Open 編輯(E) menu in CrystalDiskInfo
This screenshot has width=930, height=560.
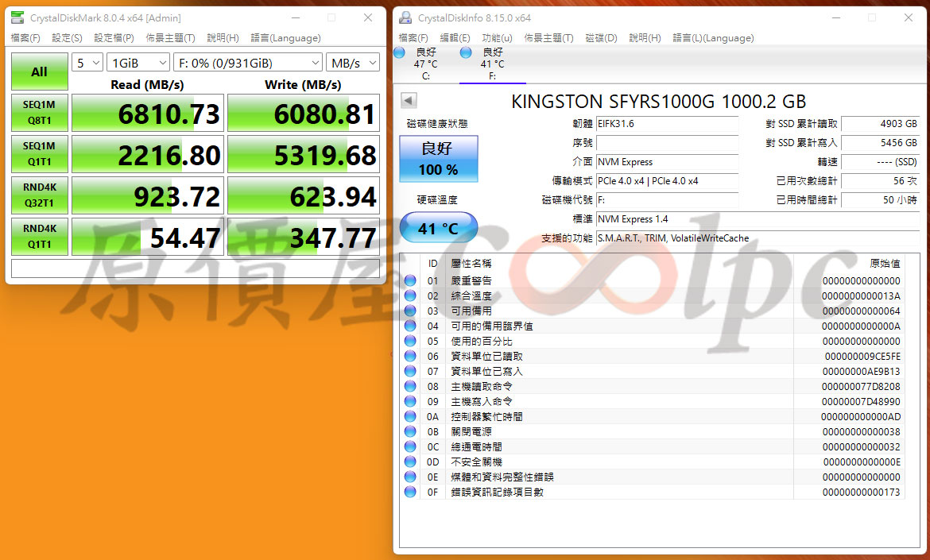click(x=455, y=38)
